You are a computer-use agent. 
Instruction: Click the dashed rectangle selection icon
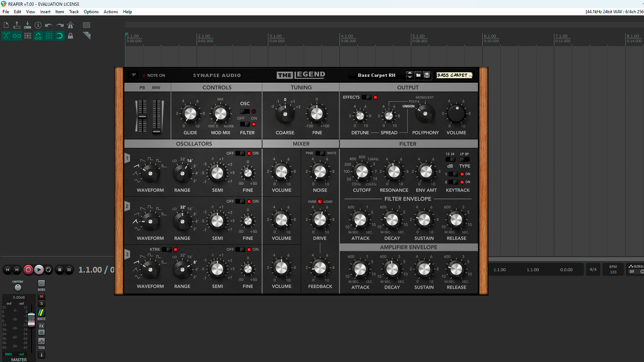pyautogui.click(x=87, y=25)
